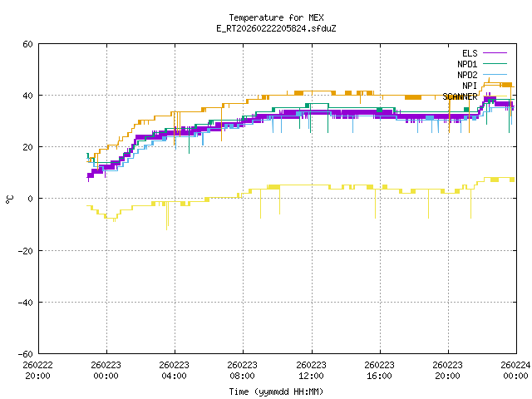This screenshot has height=399, width=532.
Task: Click the 0 y-axis tick label
Action: (x=30, y=199)
